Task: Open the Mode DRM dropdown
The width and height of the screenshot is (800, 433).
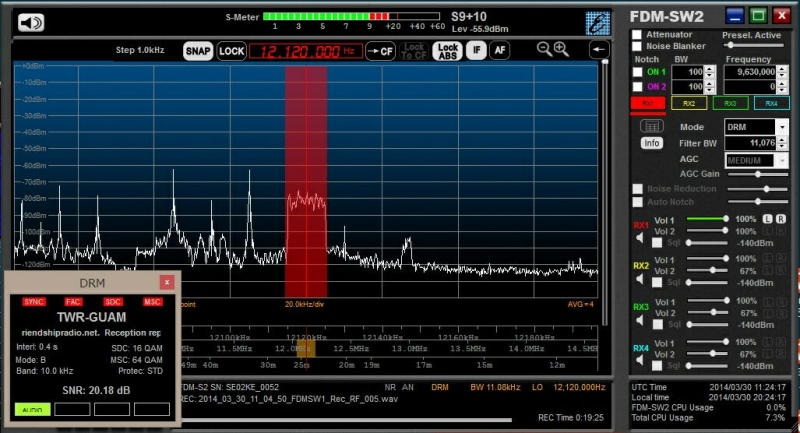Action: (x=782, y=126)
